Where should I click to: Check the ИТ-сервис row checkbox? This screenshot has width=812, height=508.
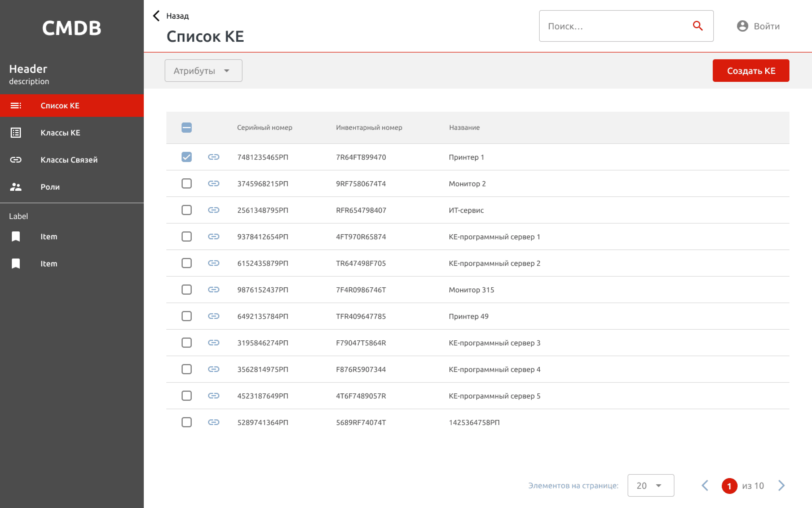pyautogui.click(x=187, y=210)
